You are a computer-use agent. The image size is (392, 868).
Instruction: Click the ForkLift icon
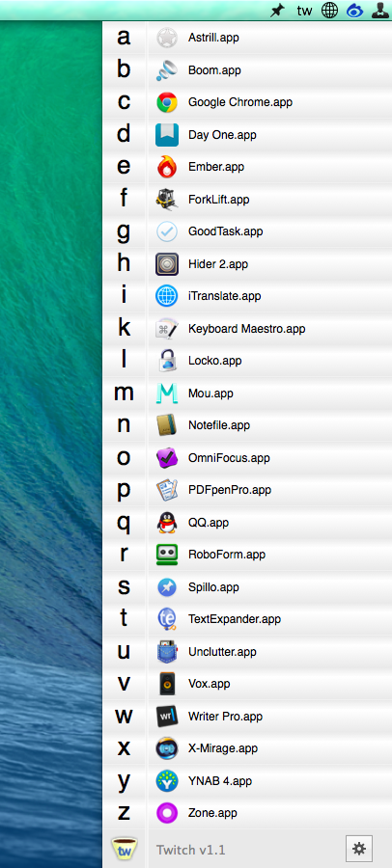coord(167,200)
